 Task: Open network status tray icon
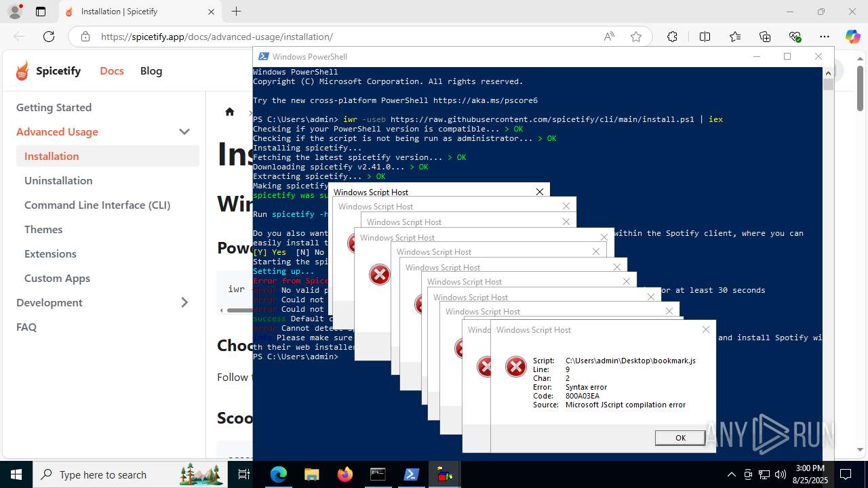point(764,474)
